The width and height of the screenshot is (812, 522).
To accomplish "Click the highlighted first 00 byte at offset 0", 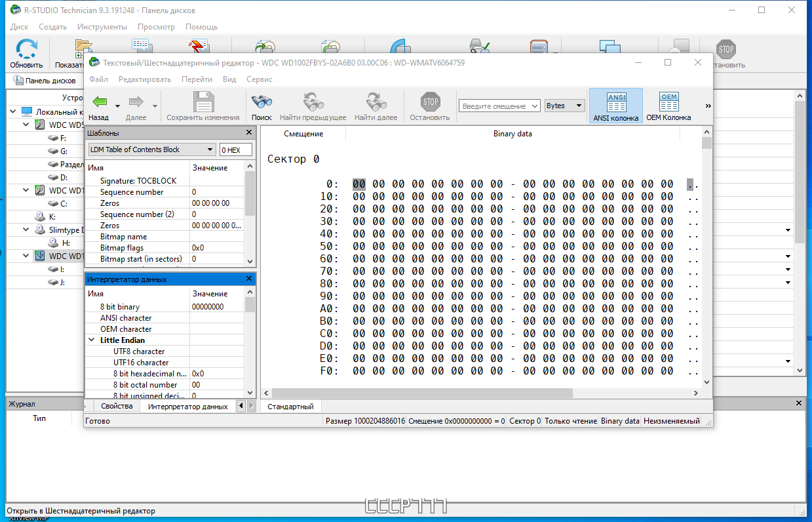I will pos(359,184).
